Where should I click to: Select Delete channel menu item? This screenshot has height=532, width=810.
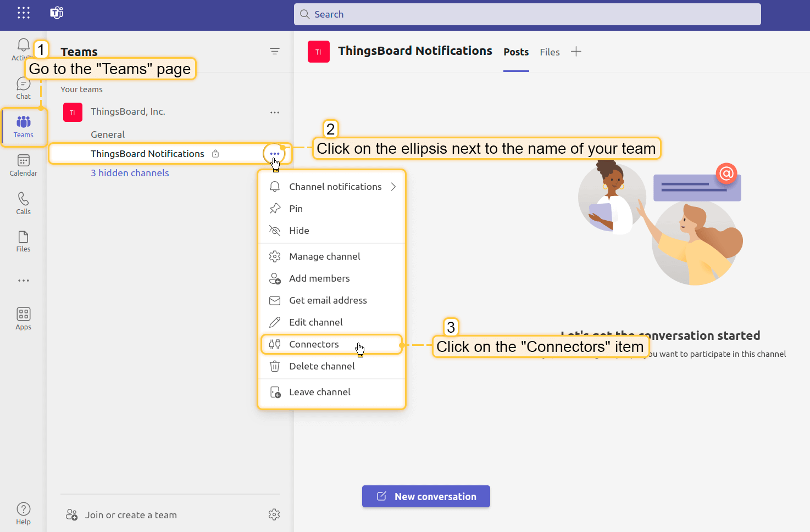(332, 366)
